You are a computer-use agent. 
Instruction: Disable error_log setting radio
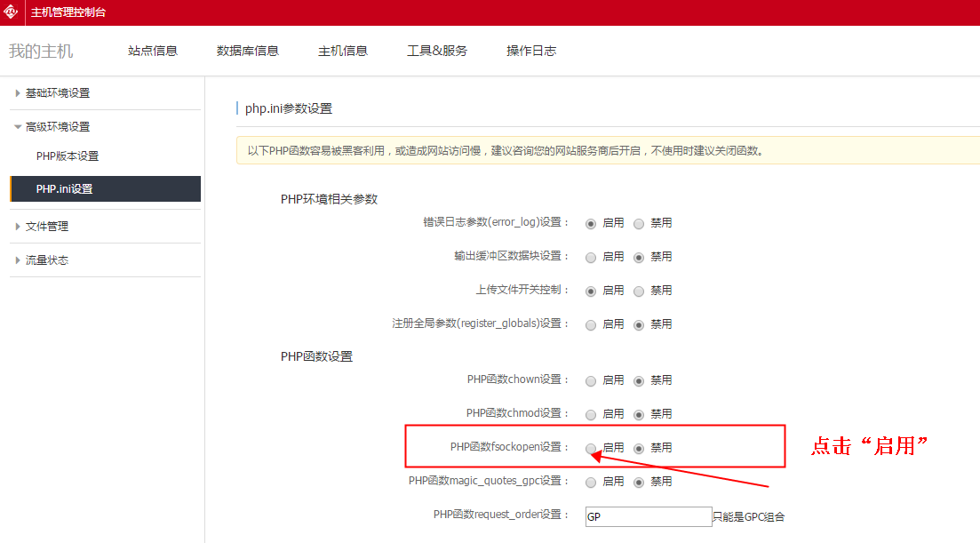639,223
